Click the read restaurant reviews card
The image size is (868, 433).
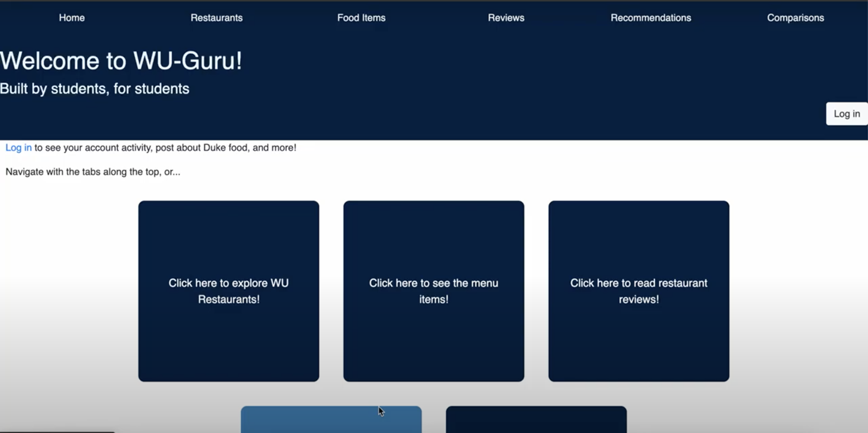[x=639, y=291]
